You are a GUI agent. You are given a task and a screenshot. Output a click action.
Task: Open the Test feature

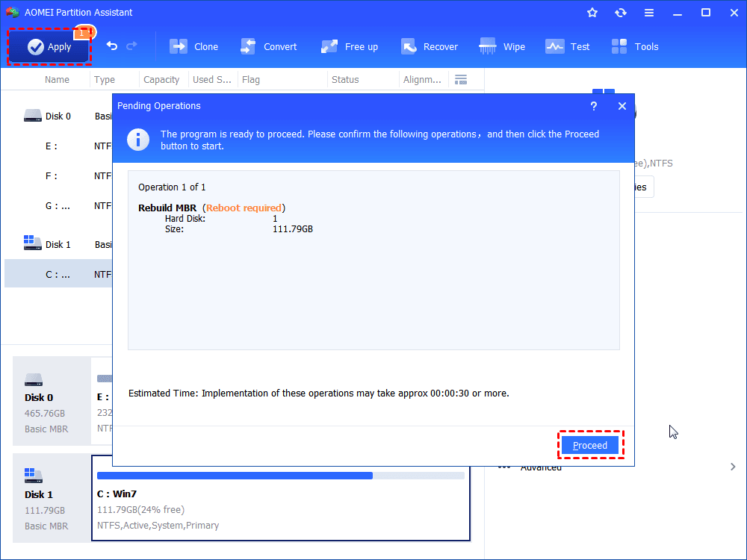[568, 46]
